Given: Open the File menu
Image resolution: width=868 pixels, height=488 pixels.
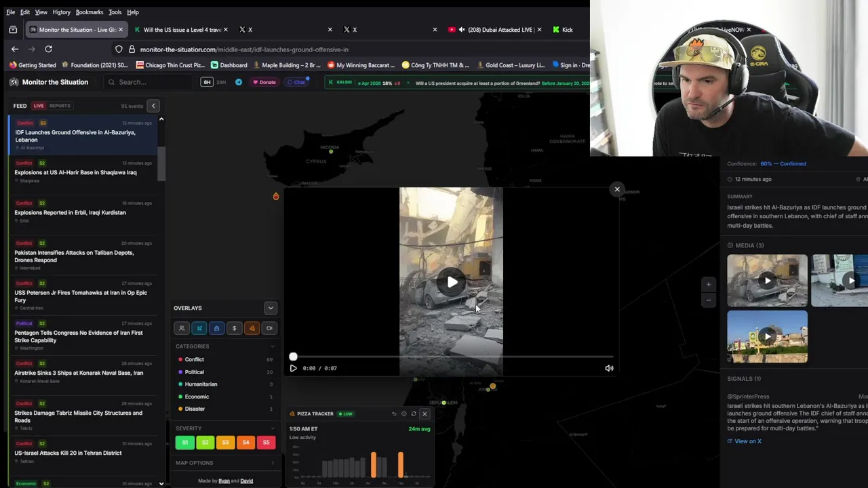Looking at the screenshot, I should (11, 12).
